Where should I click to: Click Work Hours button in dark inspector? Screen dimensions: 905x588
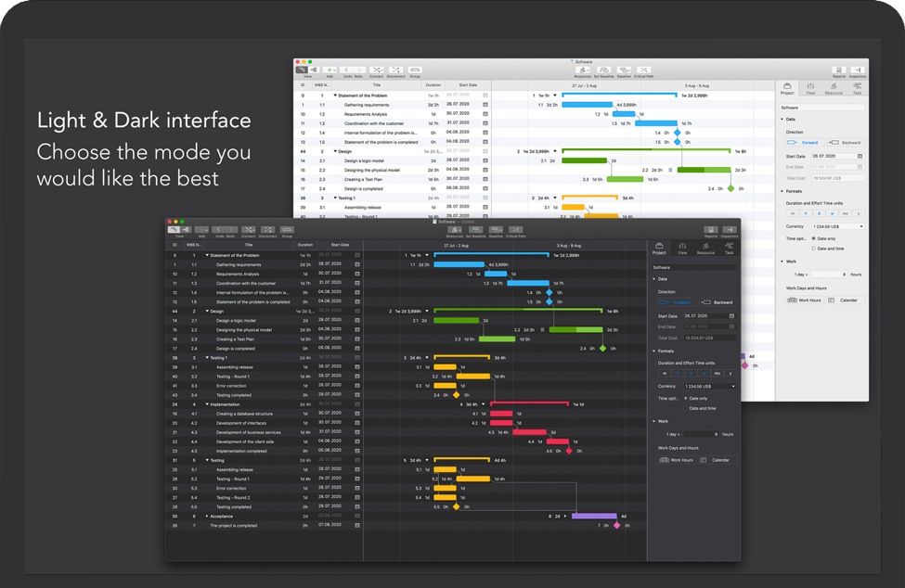[x=677, y=460]
